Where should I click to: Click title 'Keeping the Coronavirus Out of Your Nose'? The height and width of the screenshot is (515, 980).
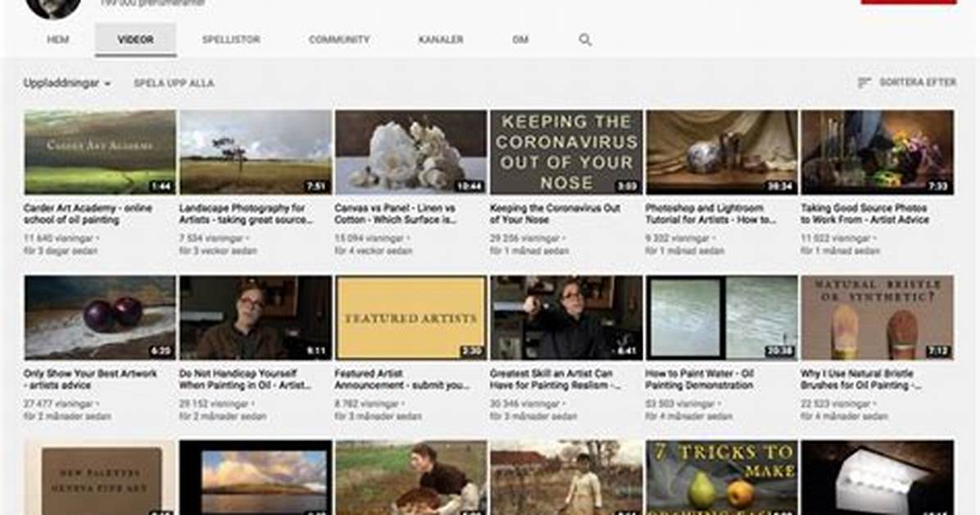tap(555, 214)
